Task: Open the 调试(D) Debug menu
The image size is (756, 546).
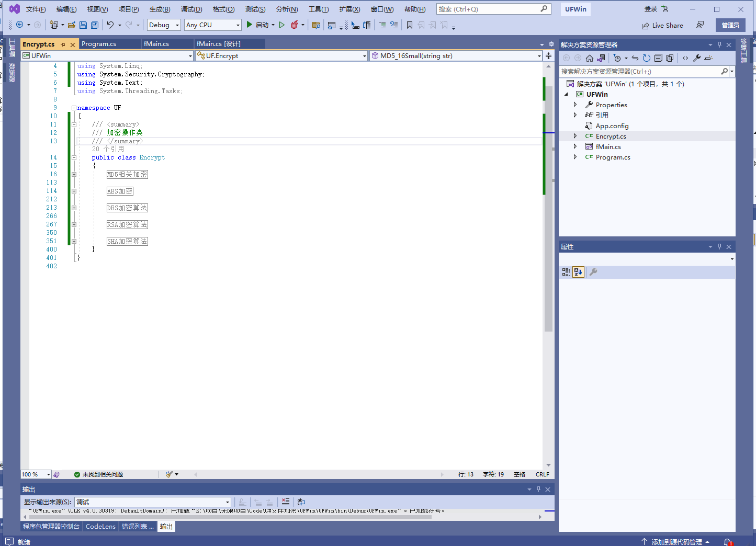Action: (191, 9)
